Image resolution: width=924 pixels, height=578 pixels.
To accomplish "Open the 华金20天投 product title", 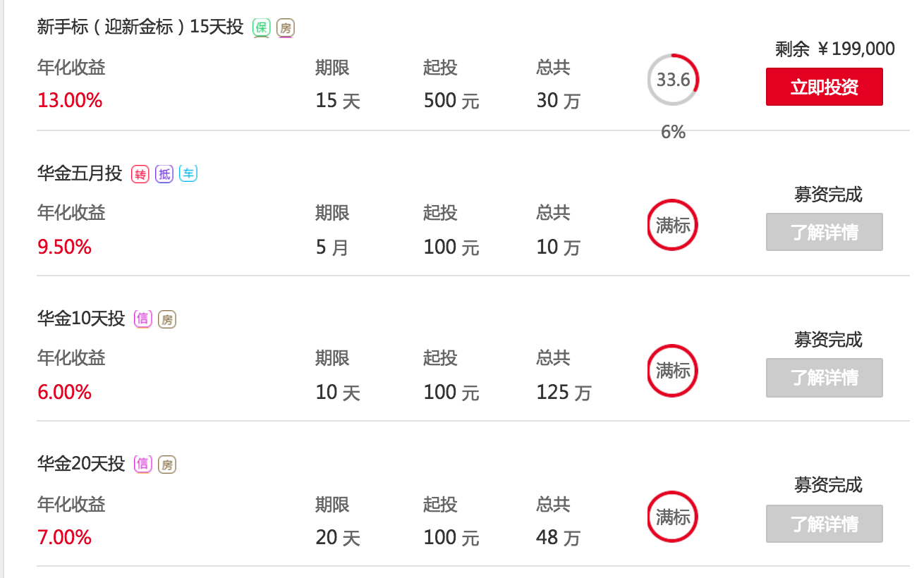I will pyautogui.click(x=81, y=464).
